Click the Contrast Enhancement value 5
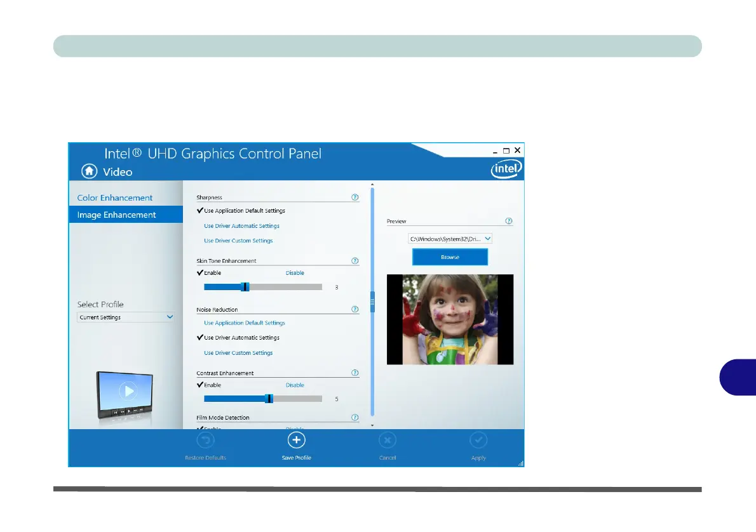The height and width of the screenshot is (532, 756). (x=337, y=399)
